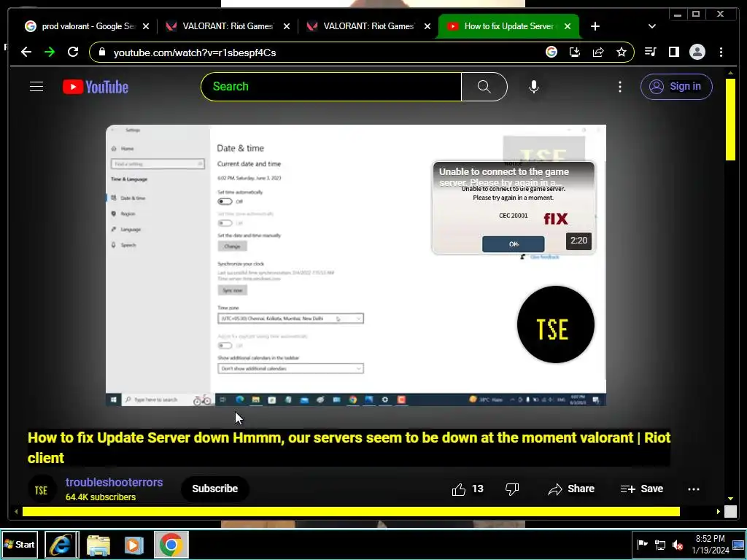The height and width of the screenshot is (560, 747).
Task: Click the Chrome taskbar icon
Action: click(x=171, y=544)
